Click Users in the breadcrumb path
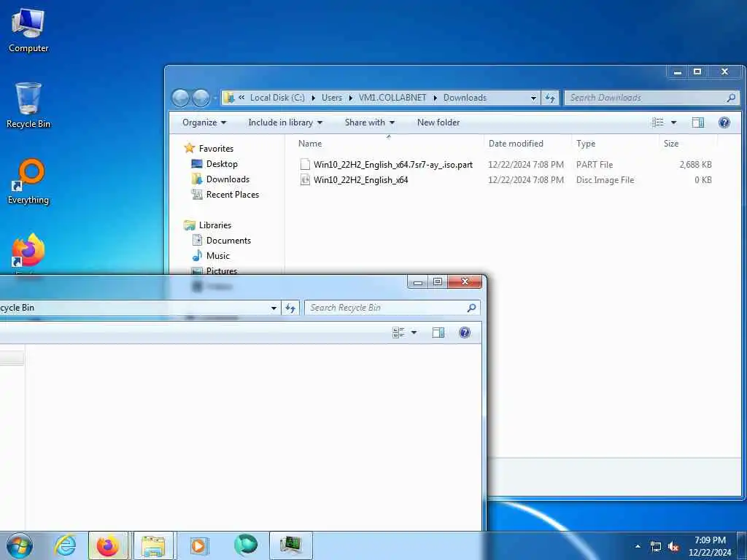 tap(332, 98)
